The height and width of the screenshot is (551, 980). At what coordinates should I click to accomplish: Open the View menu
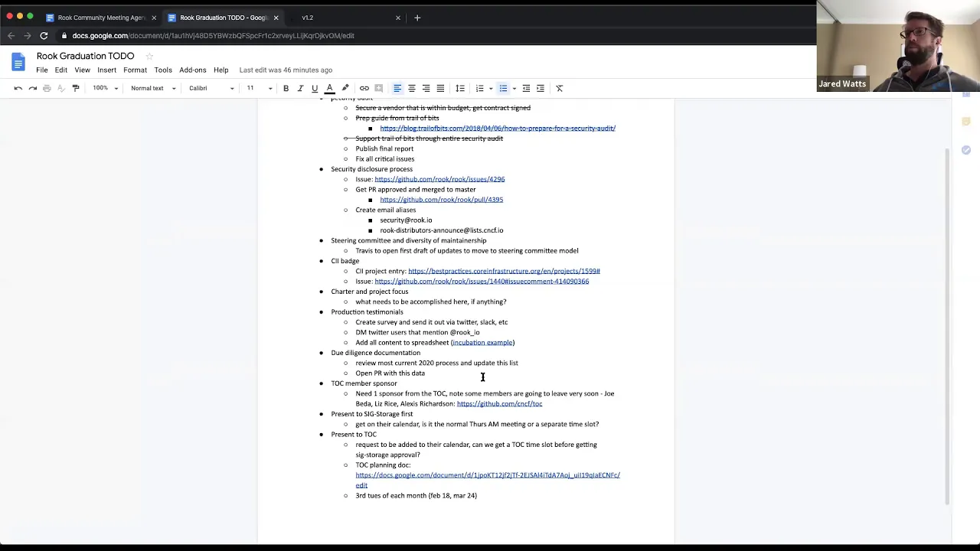pos(82,70)
